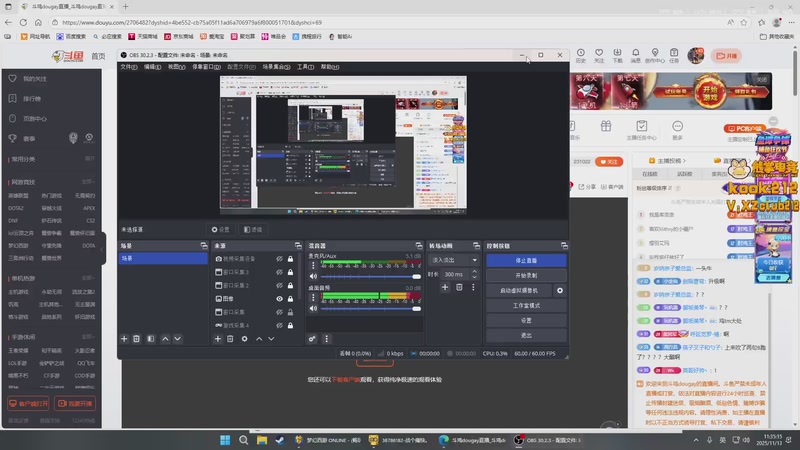Open the 视图 menu in OBS
This screenshot has height=450, width=800.
[x=177, y=67]
